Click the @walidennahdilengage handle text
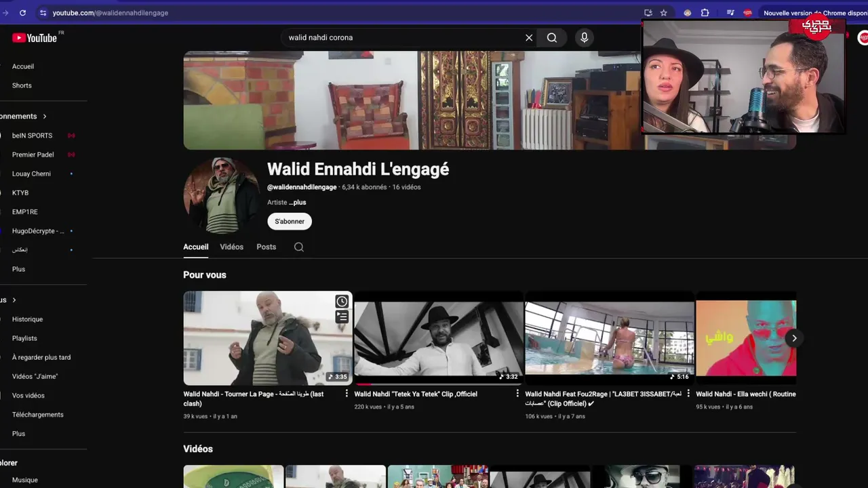This screenshot has height=488, width=868. [302, 187]
